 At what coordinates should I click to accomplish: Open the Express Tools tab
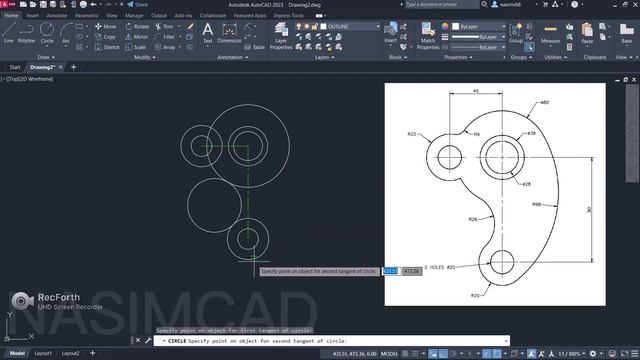(x=288, y=16)
